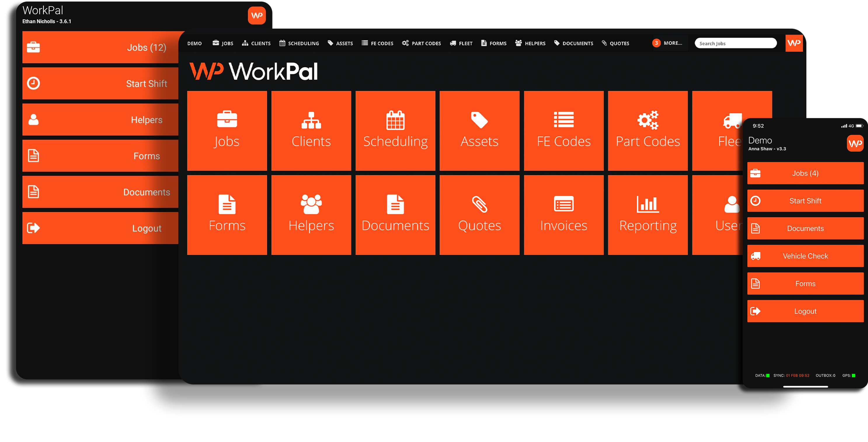Open the Fleet truck tile
The height and width of the screenshot is (442, 868).
[x=718, y=131]
